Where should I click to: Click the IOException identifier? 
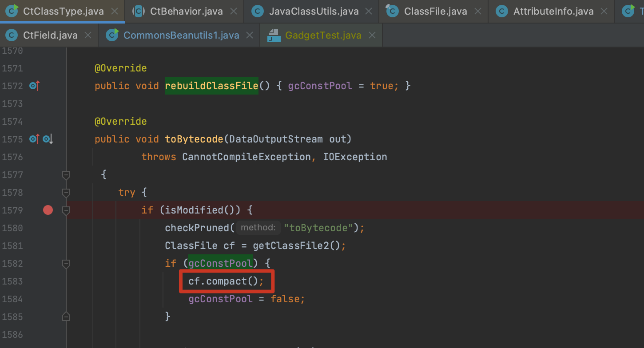point(355,157)
